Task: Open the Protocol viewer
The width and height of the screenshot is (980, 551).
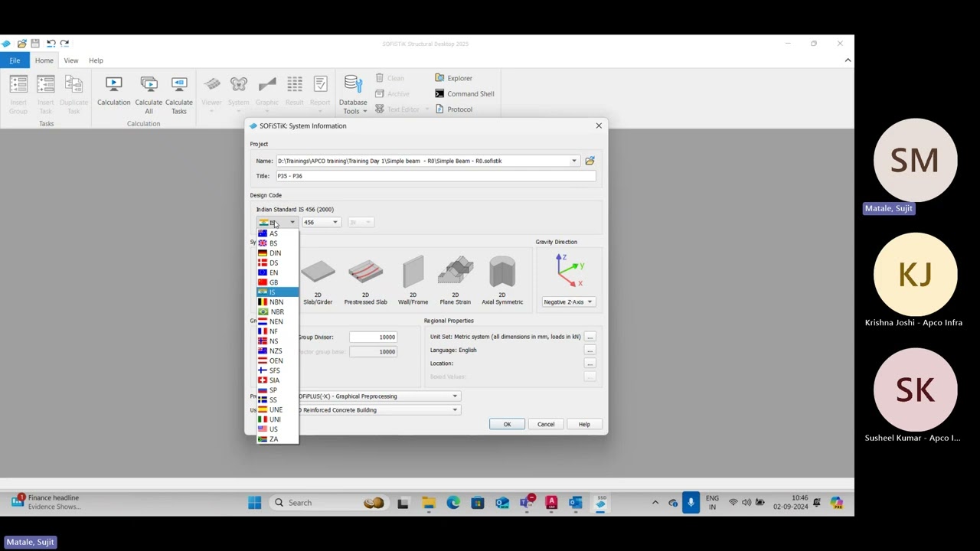Action: tap(453, 109)
